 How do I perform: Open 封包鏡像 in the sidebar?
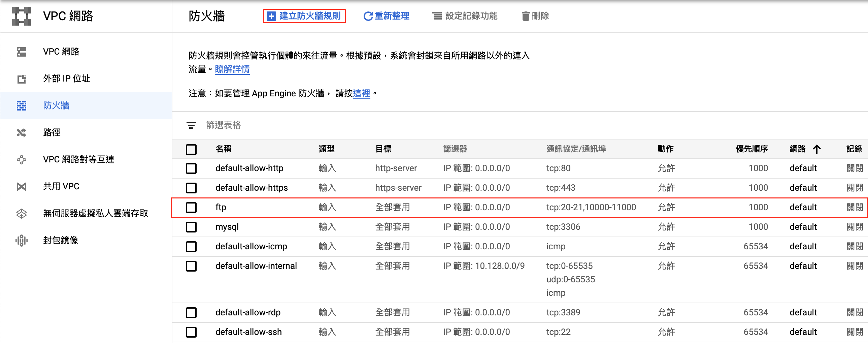point(86,241)
